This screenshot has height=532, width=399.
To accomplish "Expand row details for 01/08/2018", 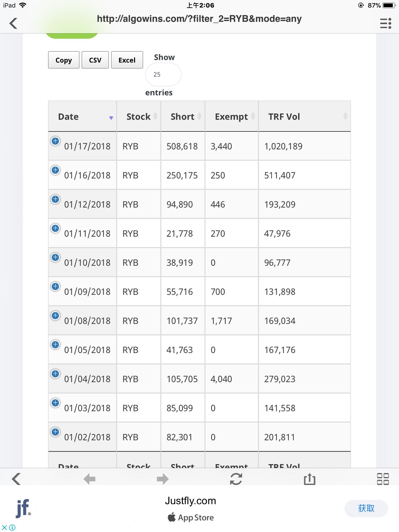I will [x=55, y=315].
